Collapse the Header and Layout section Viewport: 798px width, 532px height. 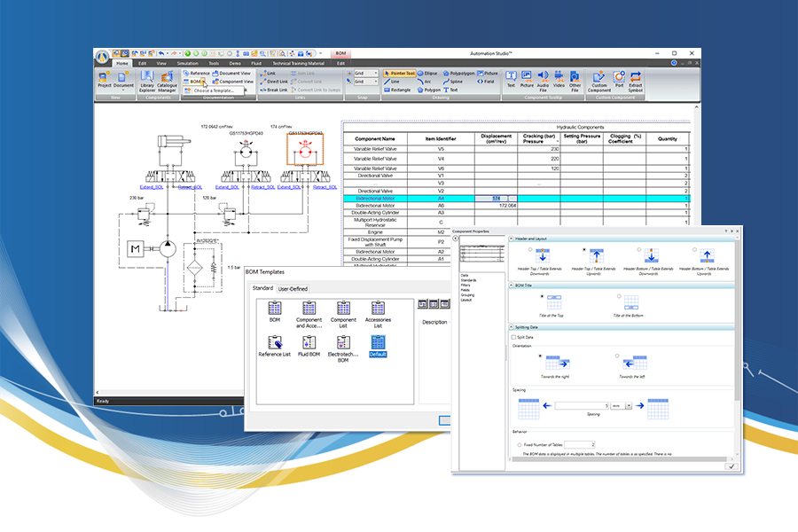[512, 239]
